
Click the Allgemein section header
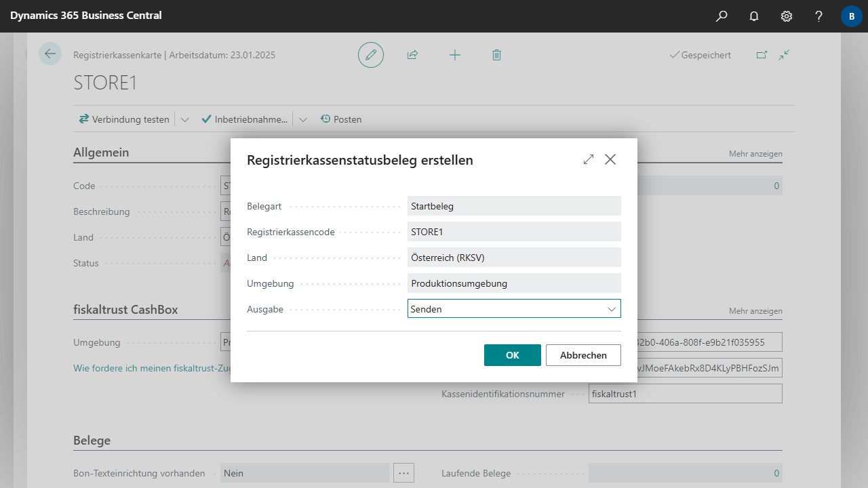pyautogui.click(x=101, y=152)
